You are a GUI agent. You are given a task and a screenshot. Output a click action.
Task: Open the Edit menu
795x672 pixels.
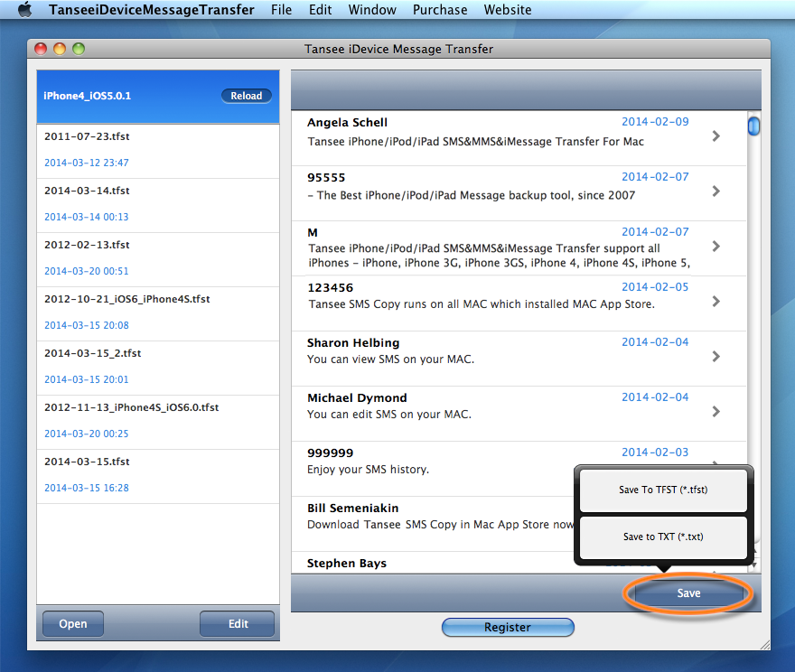(321, 10)
